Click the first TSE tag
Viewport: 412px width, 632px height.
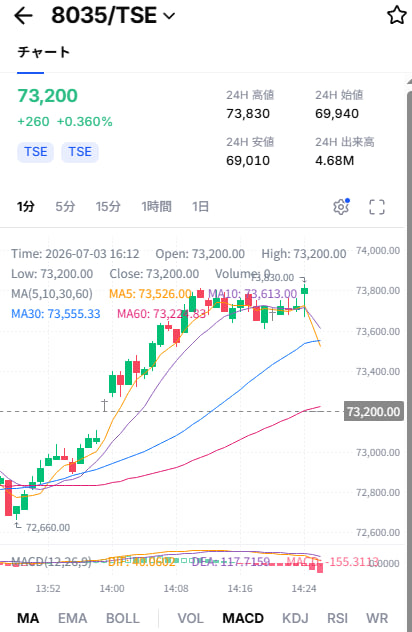[x=35, y=152]
